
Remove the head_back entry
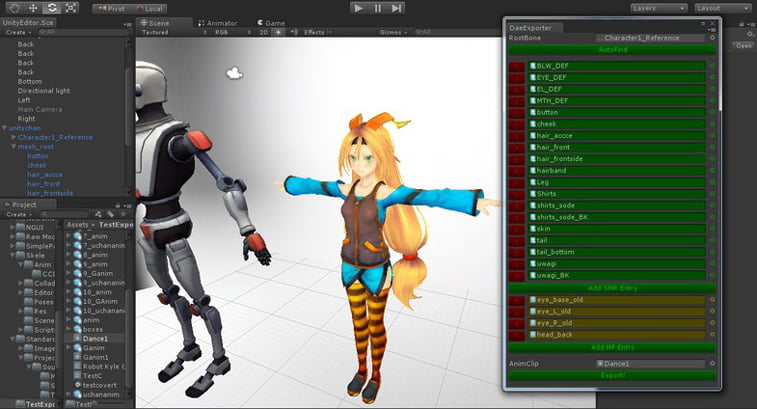pos(517,335)
